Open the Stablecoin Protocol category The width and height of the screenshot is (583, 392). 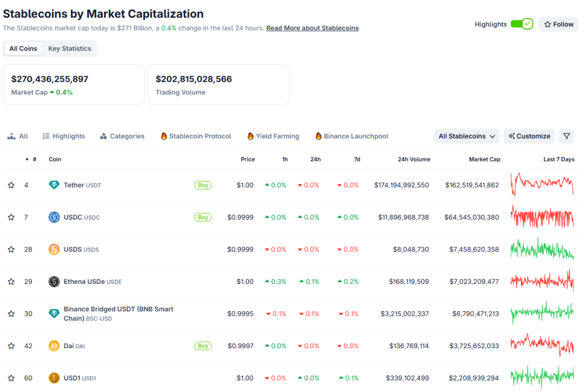click(x=196, y=136)
